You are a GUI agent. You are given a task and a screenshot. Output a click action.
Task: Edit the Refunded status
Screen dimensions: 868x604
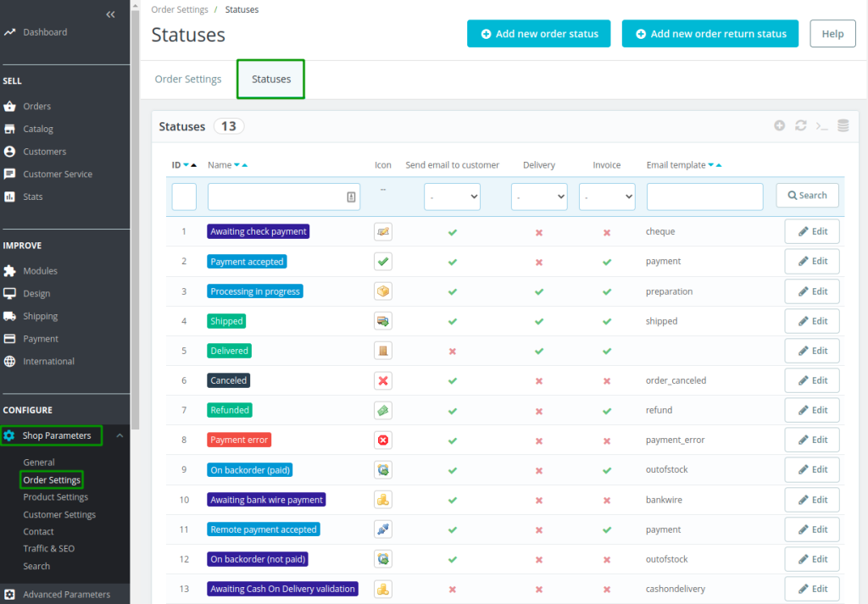click(811, 410)
